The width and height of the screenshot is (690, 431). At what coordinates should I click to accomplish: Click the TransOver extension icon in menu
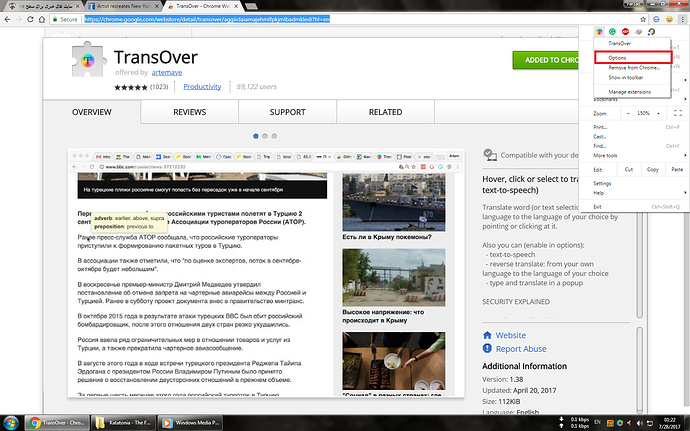point(599,32)
